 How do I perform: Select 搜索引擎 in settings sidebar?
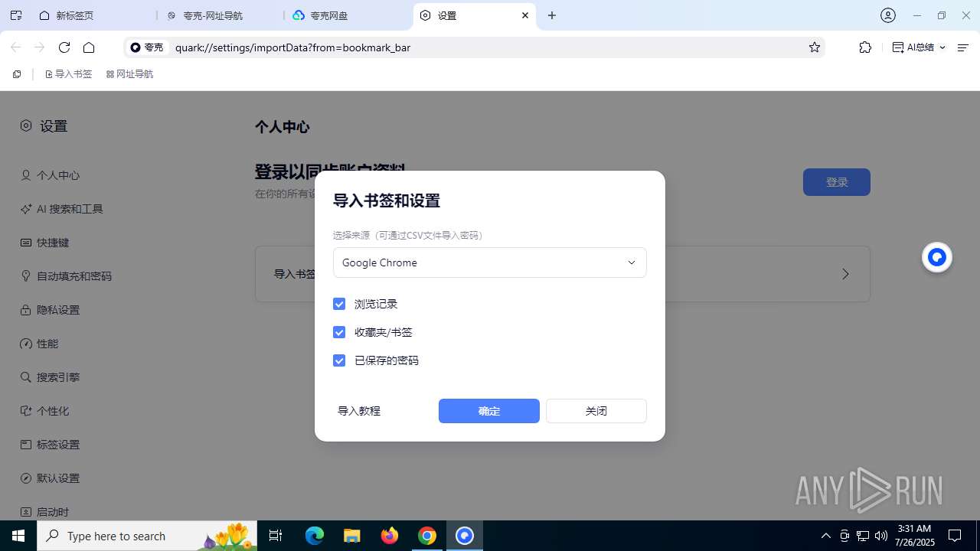point(51,377)
